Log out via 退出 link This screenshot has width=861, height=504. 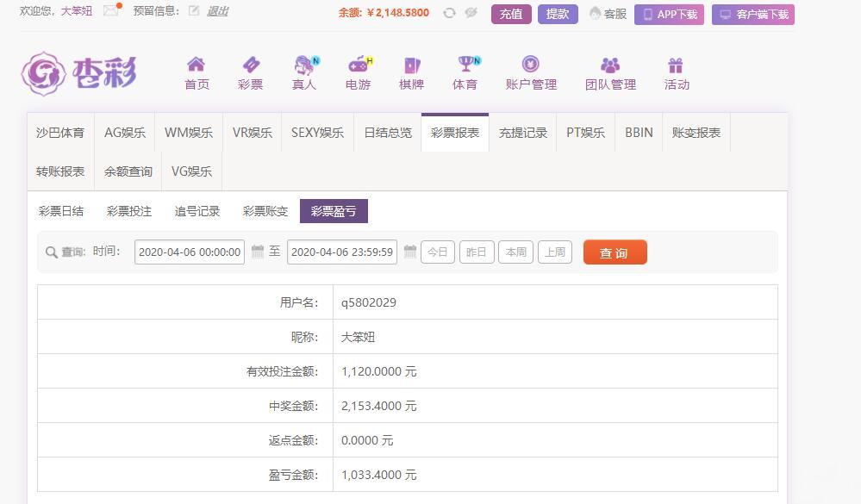pos(217,11)
